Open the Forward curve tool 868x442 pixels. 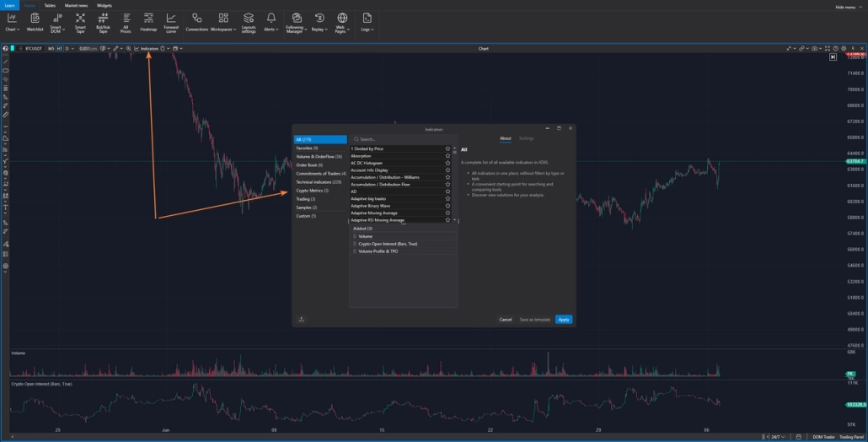(171, 23)
